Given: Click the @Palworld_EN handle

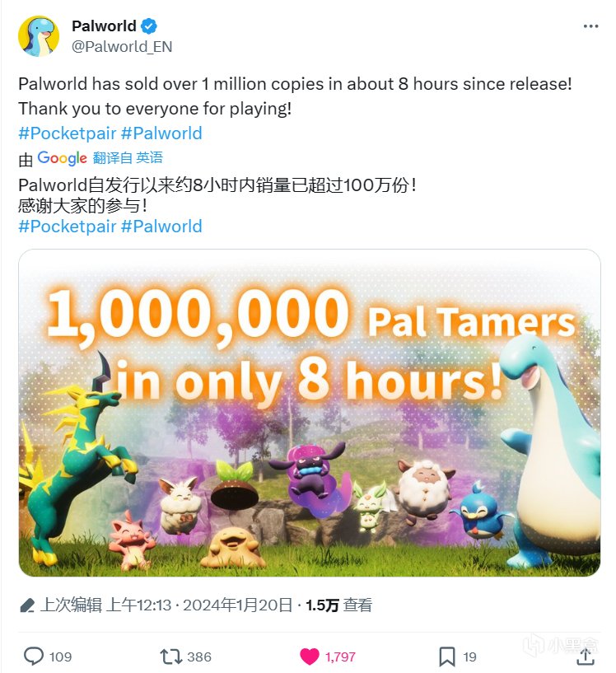Looking at the screenshot, I should tap(122, 46).
